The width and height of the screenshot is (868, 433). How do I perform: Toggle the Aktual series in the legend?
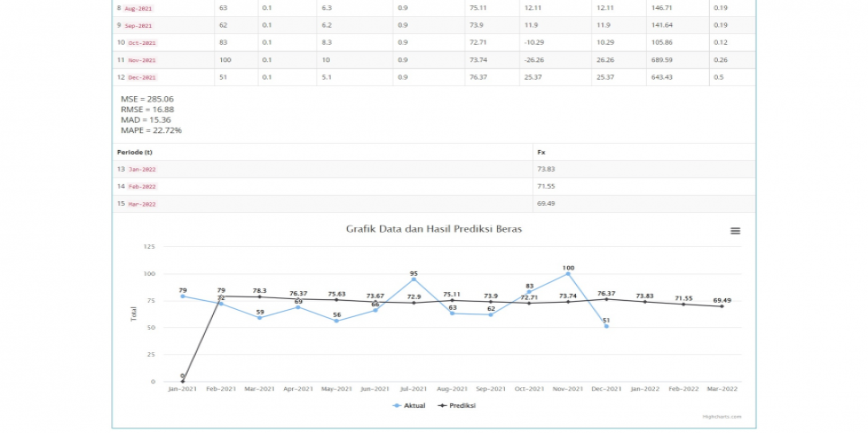click(x=410, y=405)
